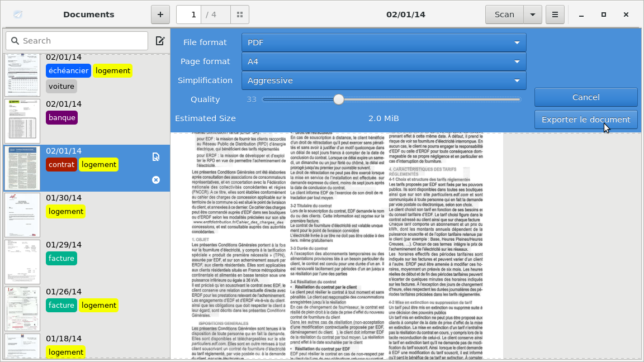Image resolution: width=644 pixels, height=362 pixels.
Task: Click the new document plus button
Action: [x=160, y=15]
